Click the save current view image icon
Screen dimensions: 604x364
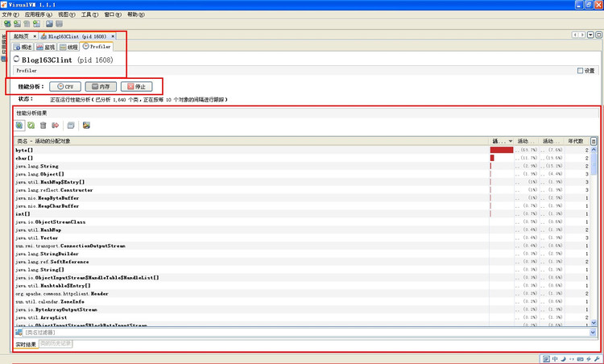[86, 125]
